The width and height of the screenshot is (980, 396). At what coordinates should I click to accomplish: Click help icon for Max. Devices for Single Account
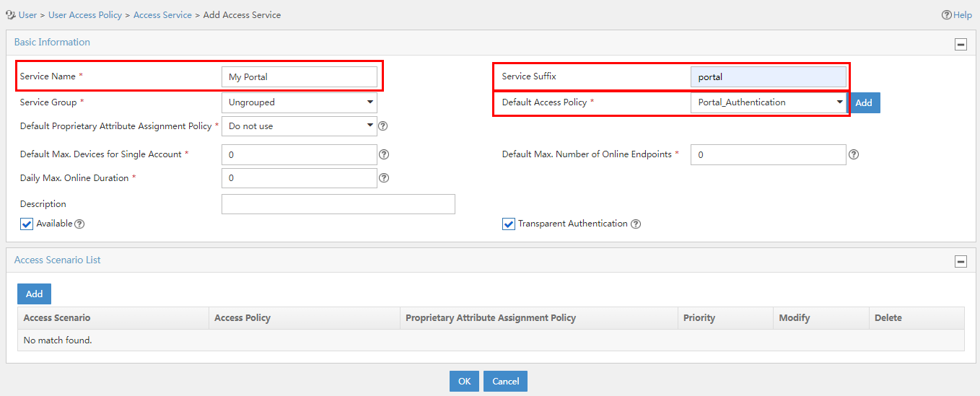(x=384, y=154)
